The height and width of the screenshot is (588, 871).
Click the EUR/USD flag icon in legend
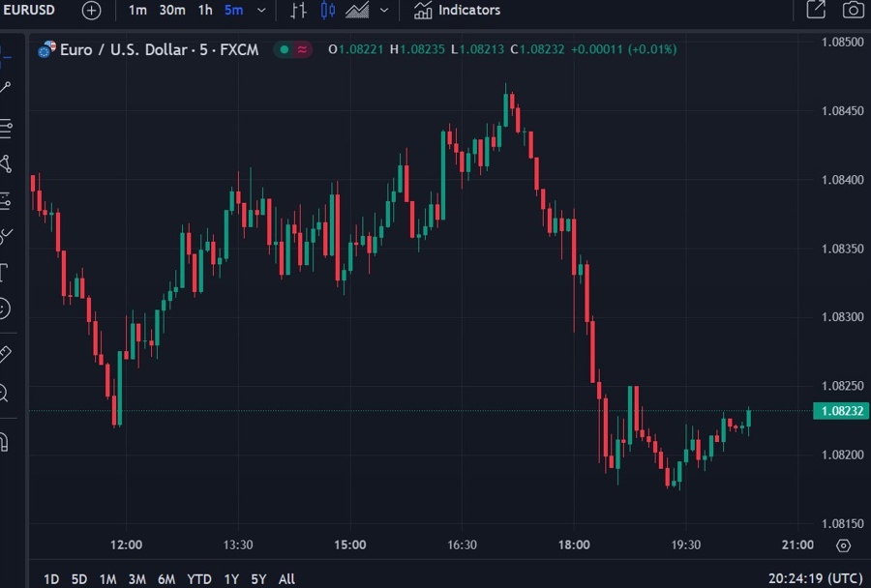46,49
